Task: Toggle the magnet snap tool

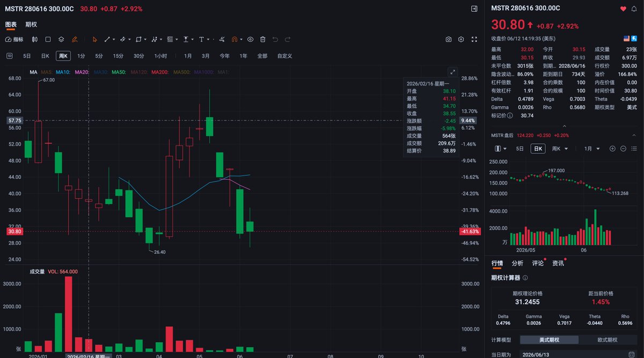Action: coord(235,39)
